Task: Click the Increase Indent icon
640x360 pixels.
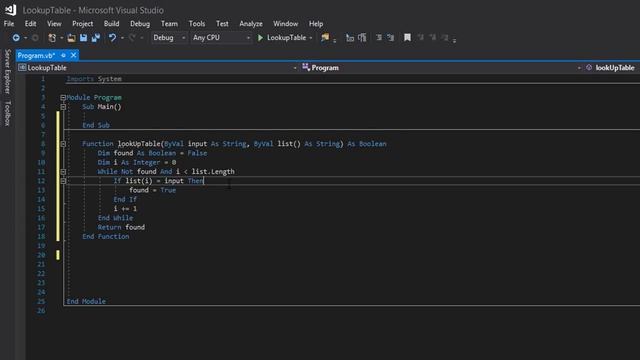Action: pos(391,38)
